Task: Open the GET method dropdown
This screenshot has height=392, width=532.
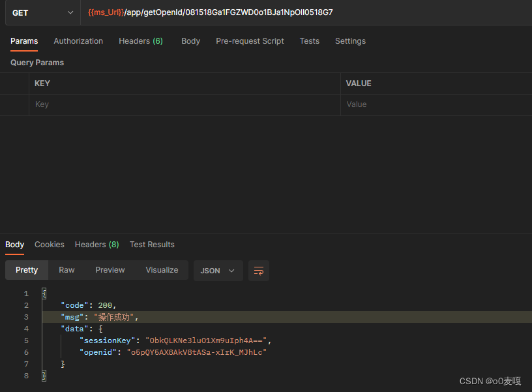Action: [43, 13]
